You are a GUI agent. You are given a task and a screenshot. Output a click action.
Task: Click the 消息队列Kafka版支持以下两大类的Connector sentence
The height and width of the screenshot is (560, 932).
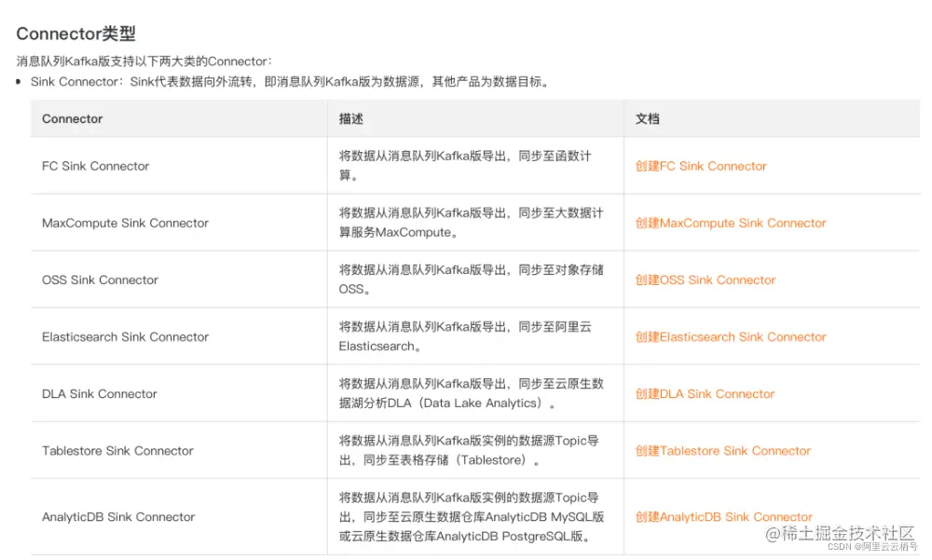coord(144,61)
